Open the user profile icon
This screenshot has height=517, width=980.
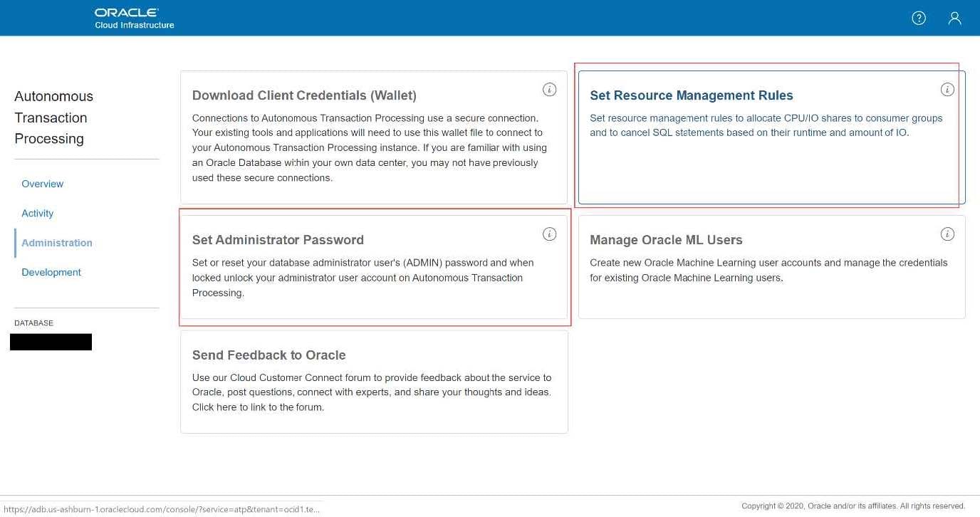click(x=954, y=19)
